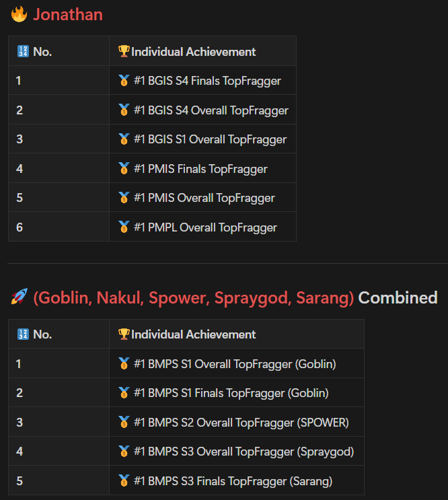Click number 5 cell of PMIS Overall row
This screenshot has height=500, width=448.
click(x=59, y=198)
